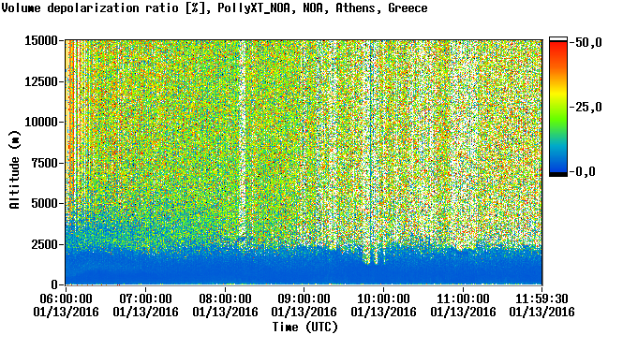Click the 10:00:00 time tick label
The width and height of the screenshot is (623, 364).
point(383,298)
